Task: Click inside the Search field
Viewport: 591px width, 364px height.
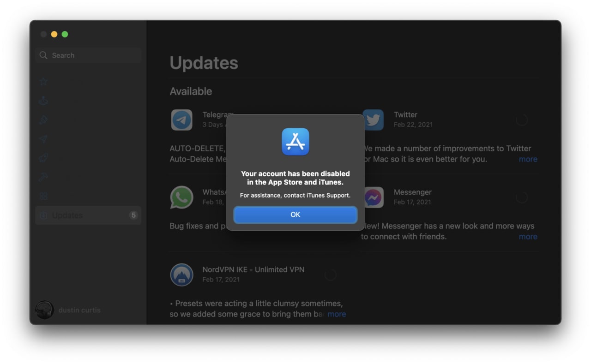Action: [x=88, y=55]
